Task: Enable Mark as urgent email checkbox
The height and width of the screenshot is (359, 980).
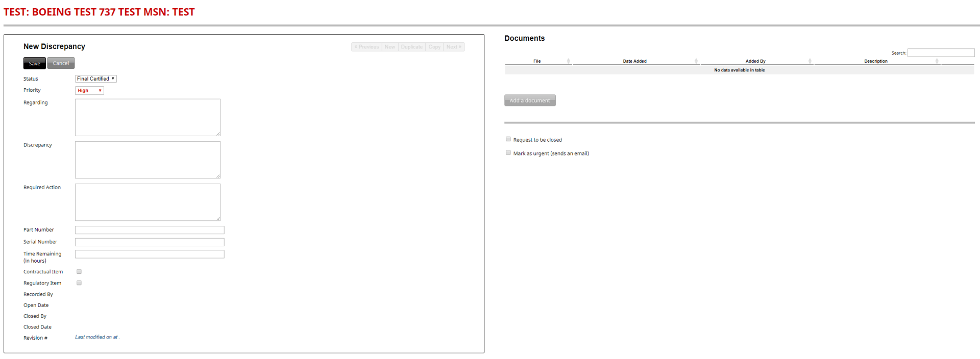Action: 508,152
